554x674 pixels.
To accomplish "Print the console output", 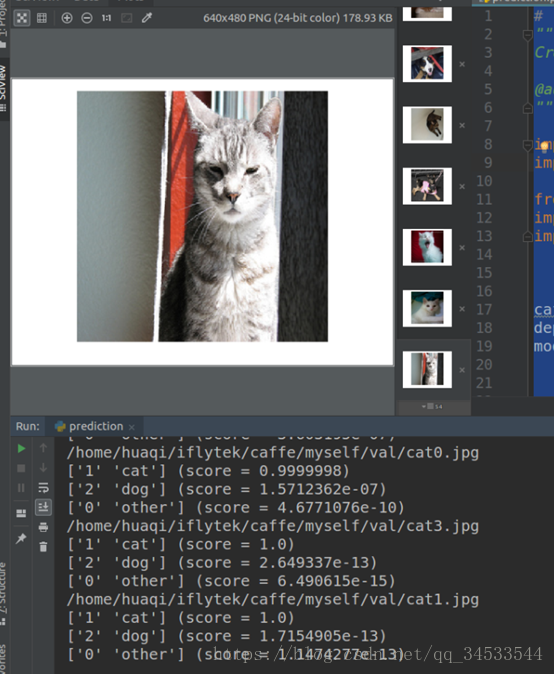I will point(43,527).
